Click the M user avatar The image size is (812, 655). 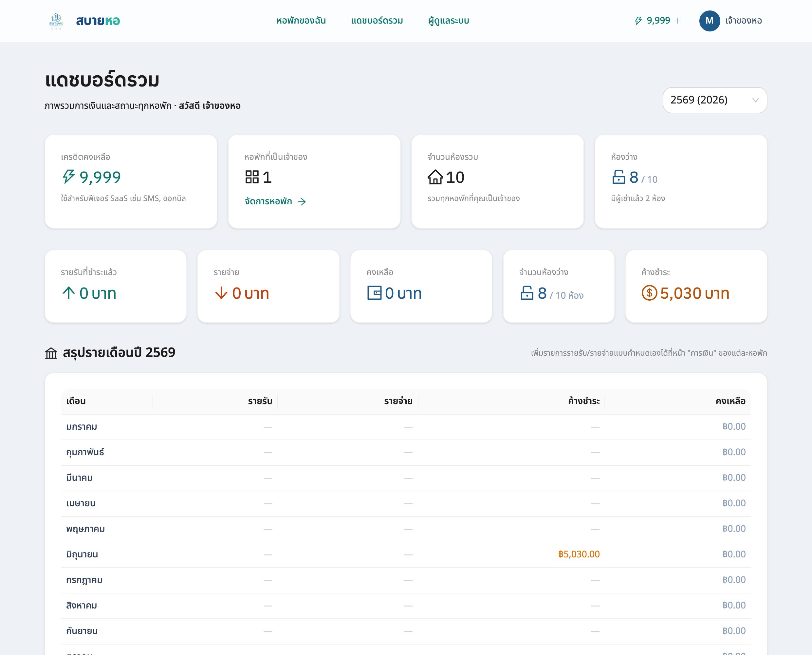[x=710, y=21]
